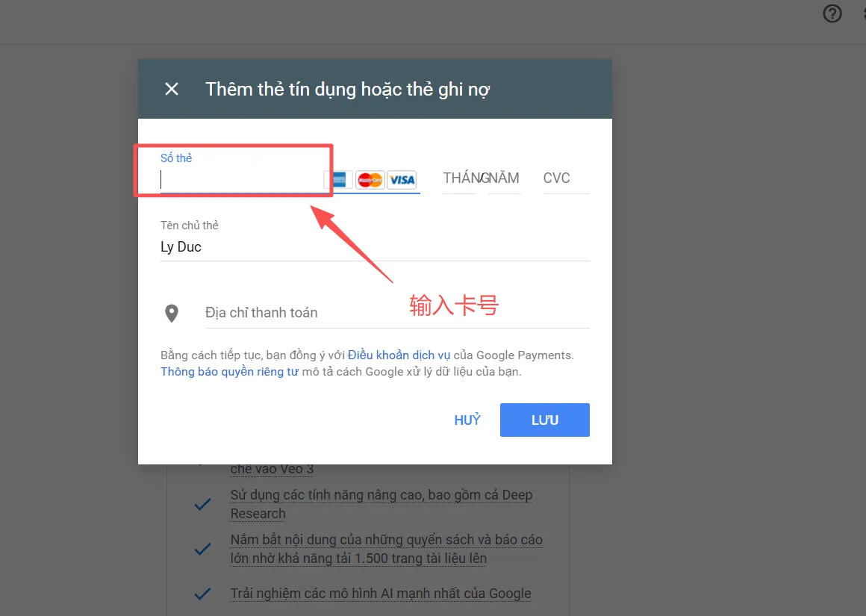Screen dimensions: 866x616
Task: Save card with the LƯU button
Action: (544, 420)
